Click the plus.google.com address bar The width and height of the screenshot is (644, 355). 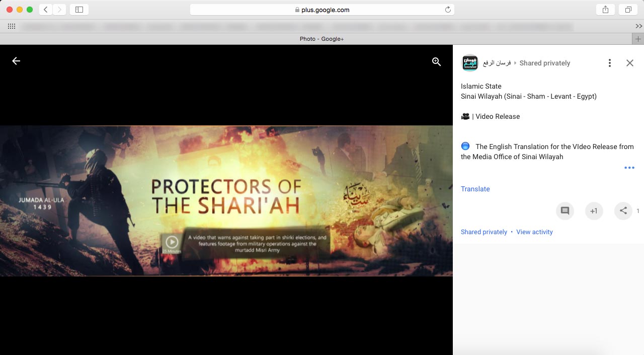point(322,10)
